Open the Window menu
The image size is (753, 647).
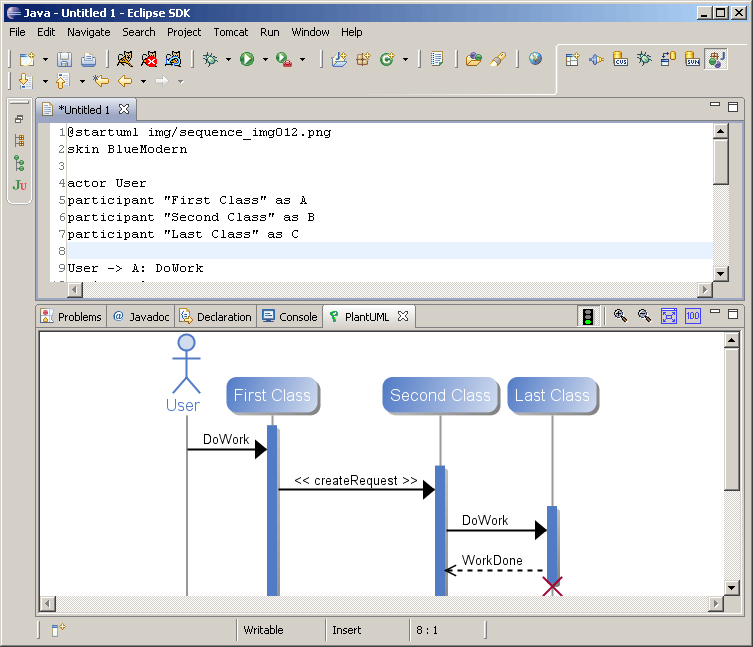point(310,32)
